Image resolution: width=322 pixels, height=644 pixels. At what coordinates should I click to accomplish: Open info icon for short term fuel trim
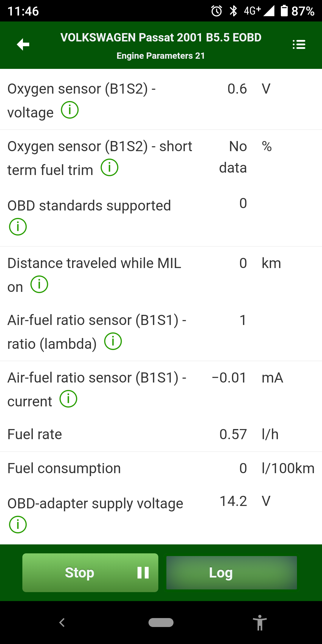tap(109, 168)
